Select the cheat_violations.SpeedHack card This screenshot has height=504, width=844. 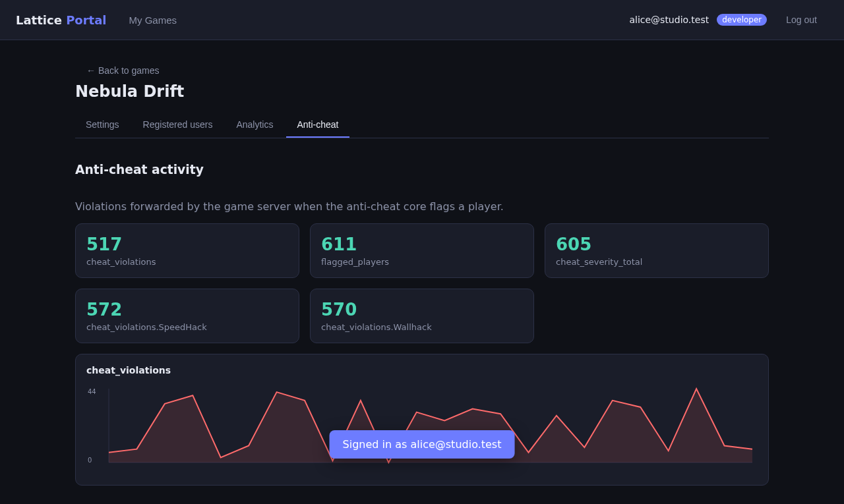point(187,316)
